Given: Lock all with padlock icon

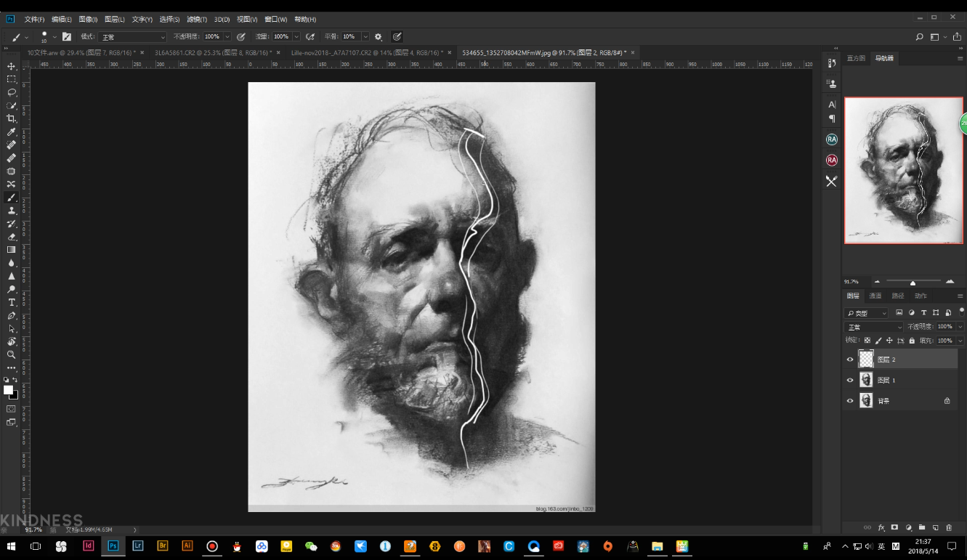Looking at the screenshot, I should [912, 340].
